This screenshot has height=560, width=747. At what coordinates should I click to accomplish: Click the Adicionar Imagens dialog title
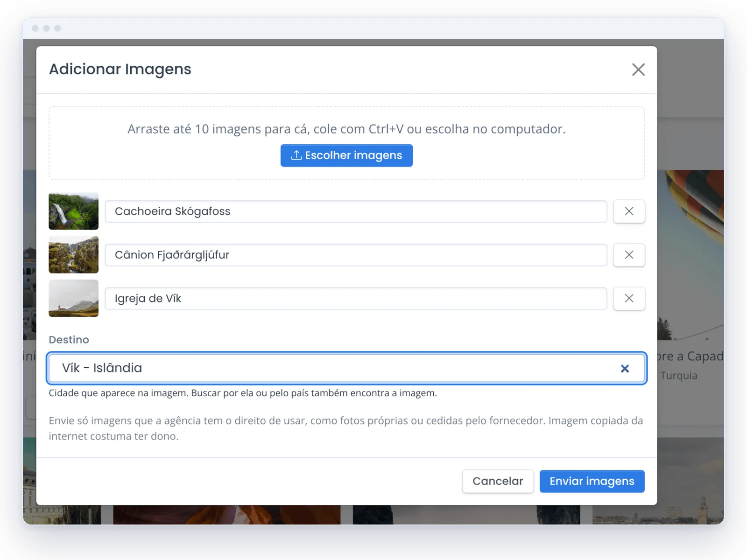[120, 69]
